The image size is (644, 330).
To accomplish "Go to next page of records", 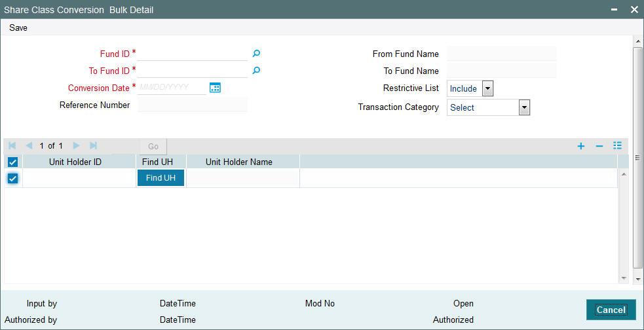I will (x=76, y=146).
